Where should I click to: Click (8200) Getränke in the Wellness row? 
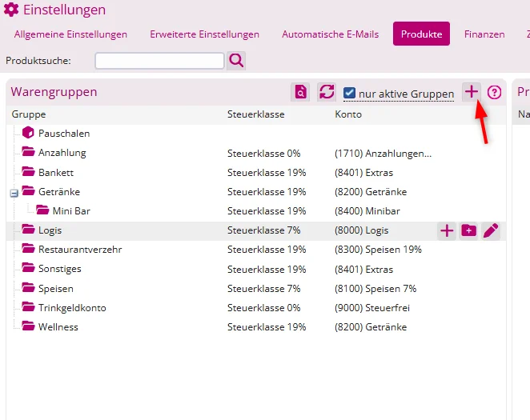pos(371,327)
